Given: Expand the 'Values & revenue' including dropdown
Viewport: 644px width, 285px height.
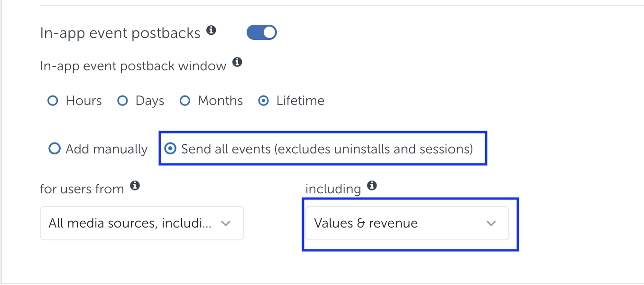Looking at the screenshot, I should pos(407,223).
